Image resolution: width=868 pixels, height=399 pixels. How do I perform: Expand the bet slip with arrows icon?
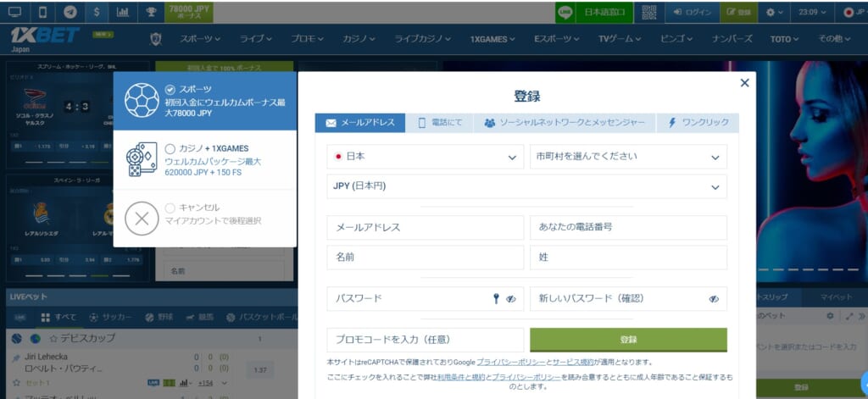point(849,316)
